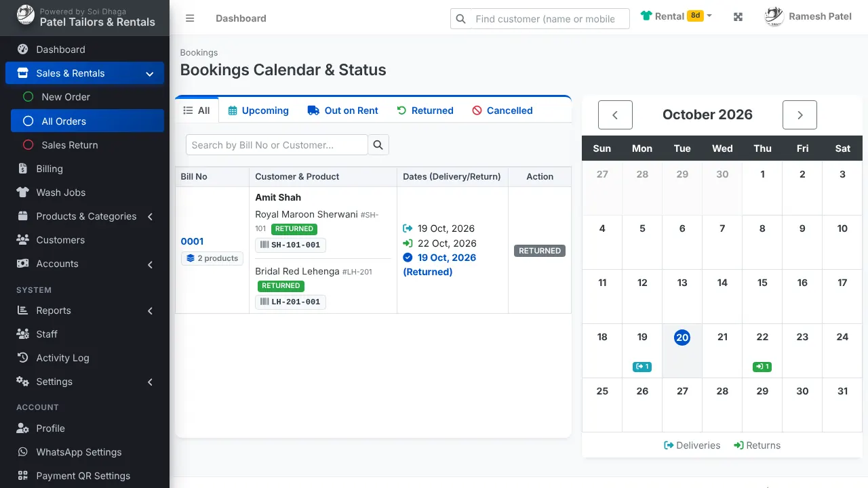
Task: Click the Customers people icon in sidebar
Action: click(23, 240)
